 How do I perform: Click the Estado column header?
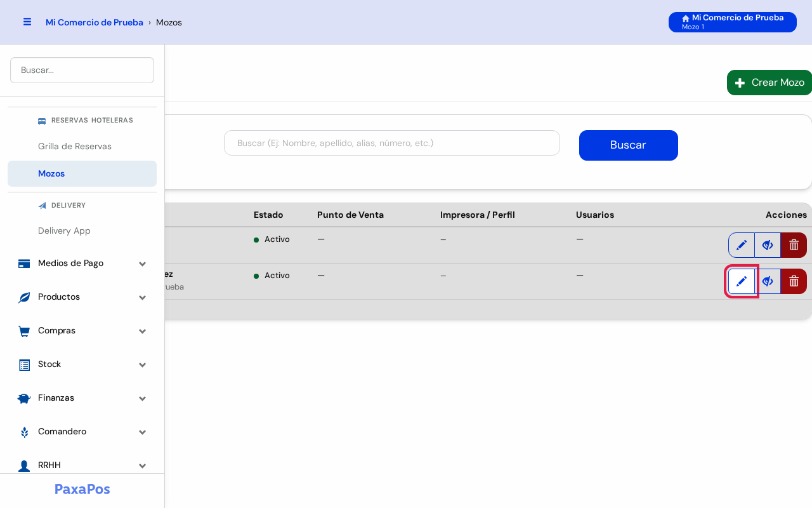pyautogui.click(x=268, y=215)
